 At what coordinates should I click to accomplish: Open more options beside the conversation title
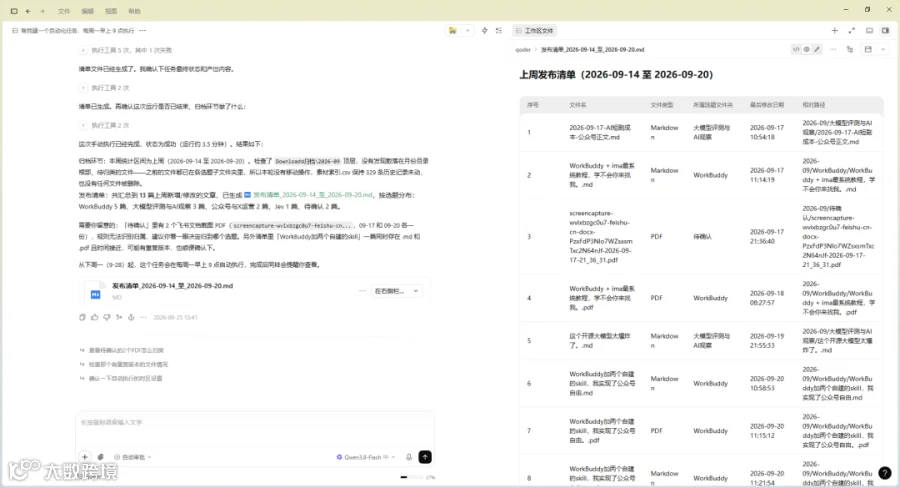(x=143, y=30)
